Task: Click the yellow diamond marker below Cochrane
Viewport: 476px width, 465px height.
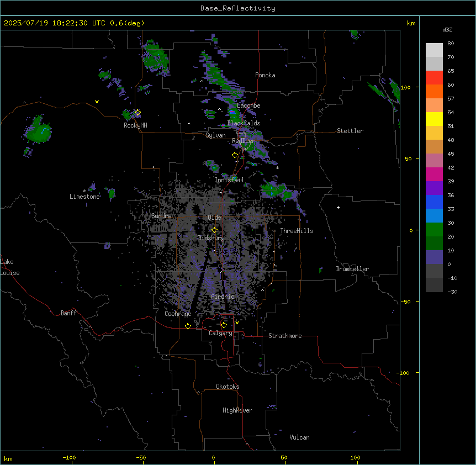Action: [188, 326]
